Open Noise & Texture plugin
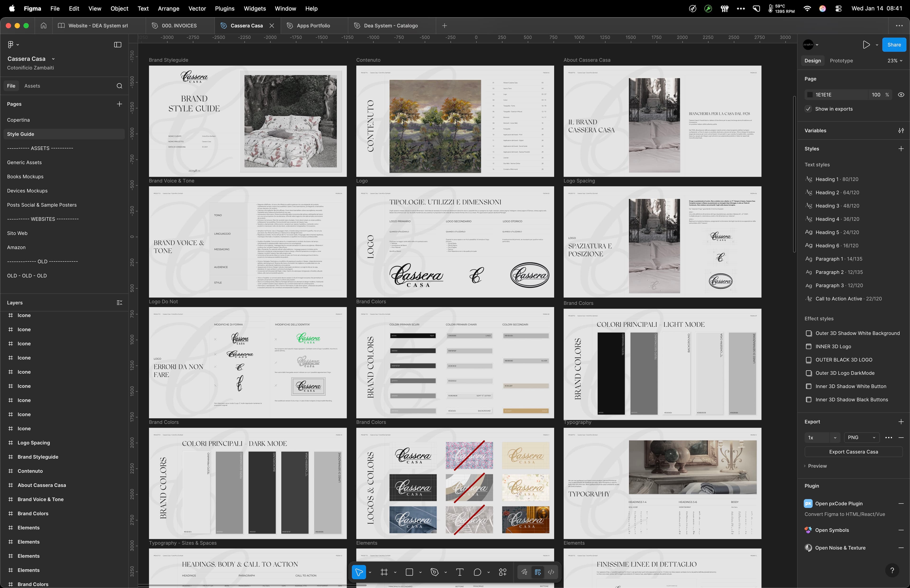Screen dimensions: 910x588 coord(840,548)
